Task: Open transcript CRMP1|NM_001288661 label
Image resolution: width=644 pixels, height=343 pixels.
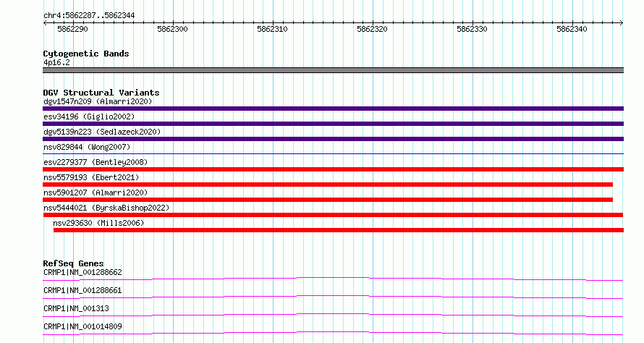Action: click(82, 290)
